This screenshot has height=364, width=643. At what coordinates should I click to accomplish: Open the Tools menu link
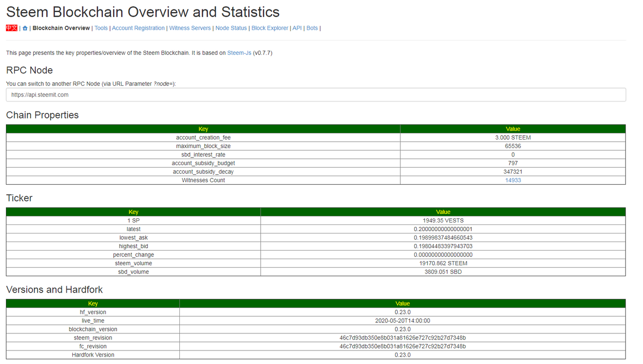pyautogui.click(x=101, y=28)
